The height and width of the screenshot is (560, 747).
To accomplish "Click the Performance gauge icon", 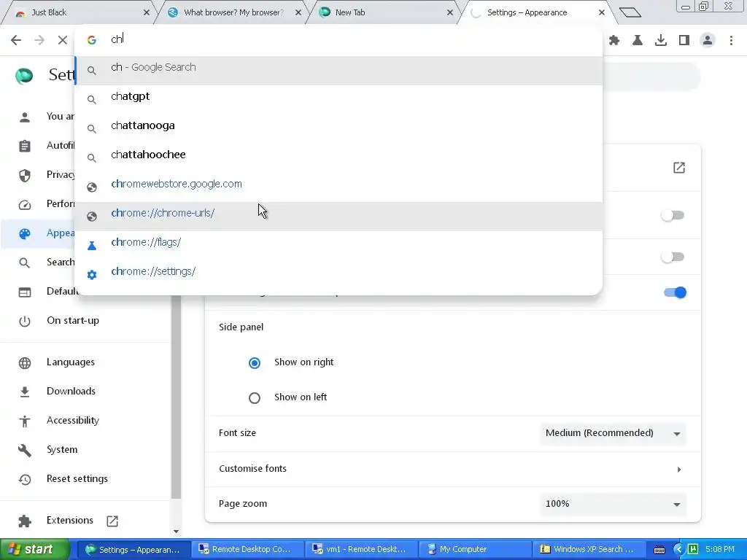I will point(25,204).
